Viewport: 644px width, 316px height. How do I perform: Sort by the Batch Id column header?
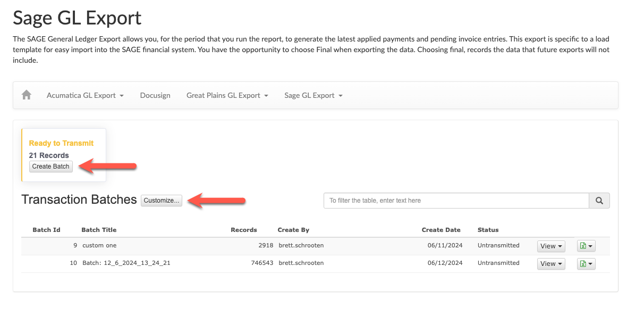tap(46, 230)
